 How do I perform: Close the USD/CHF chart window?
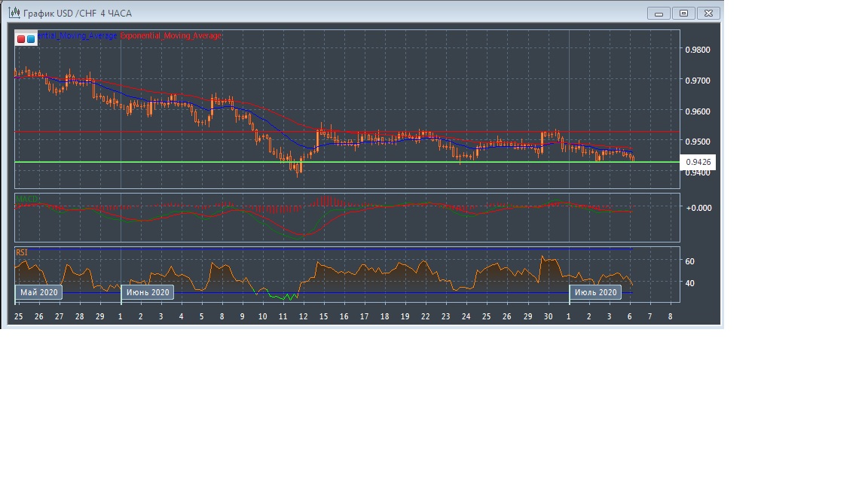(x=708, y=14)
